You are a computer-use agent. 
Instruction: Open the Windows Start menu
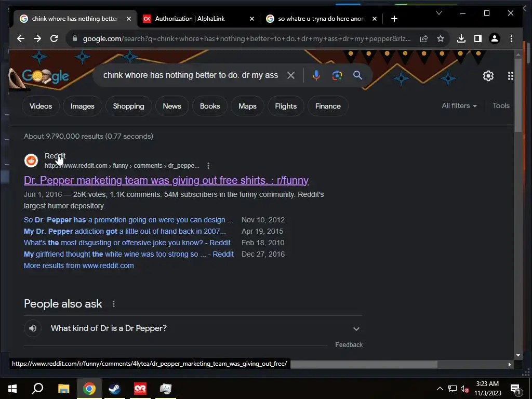coord(12,389)
